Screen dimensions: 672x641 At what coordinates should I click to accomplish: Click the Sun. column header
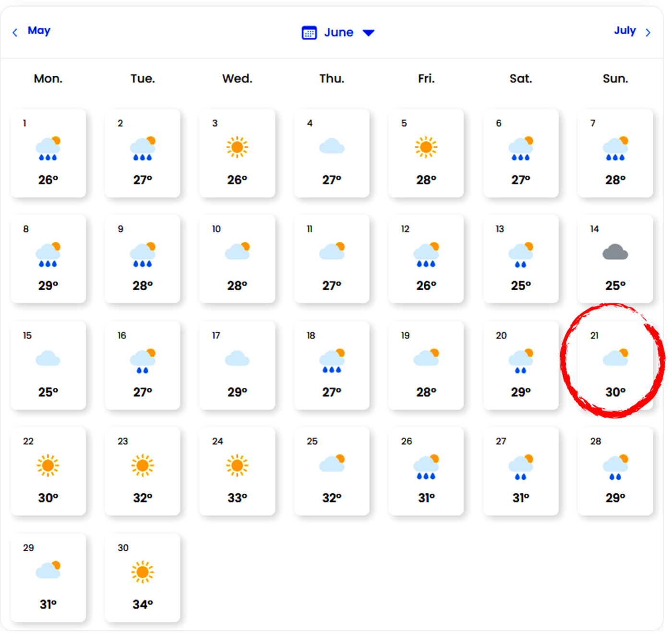point(615,79)
